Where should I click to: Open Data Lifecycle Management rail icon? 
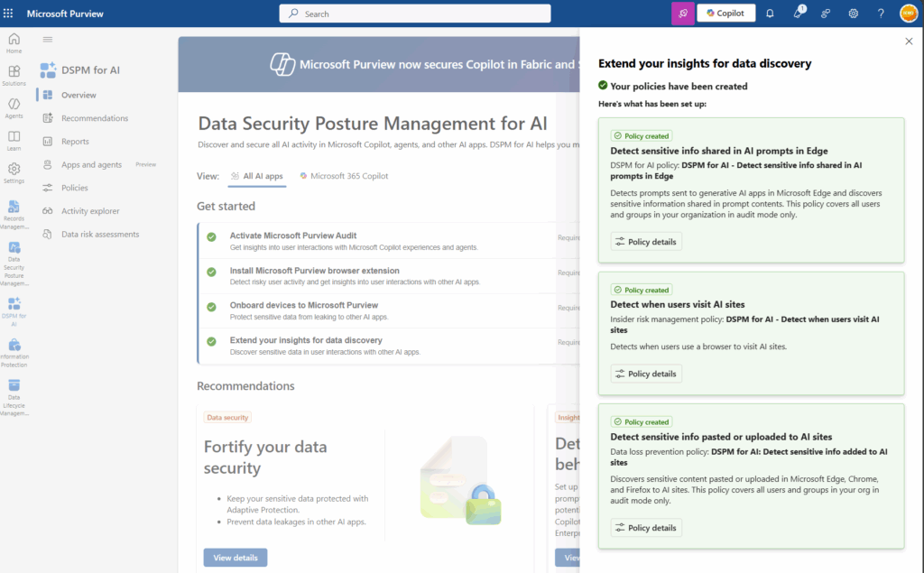click(14, 397)
